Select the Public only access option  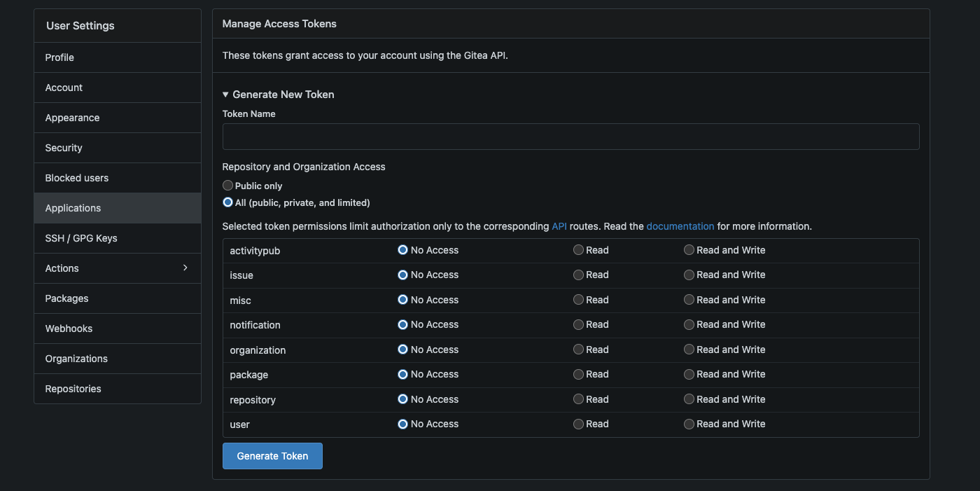tap(228, 186)
